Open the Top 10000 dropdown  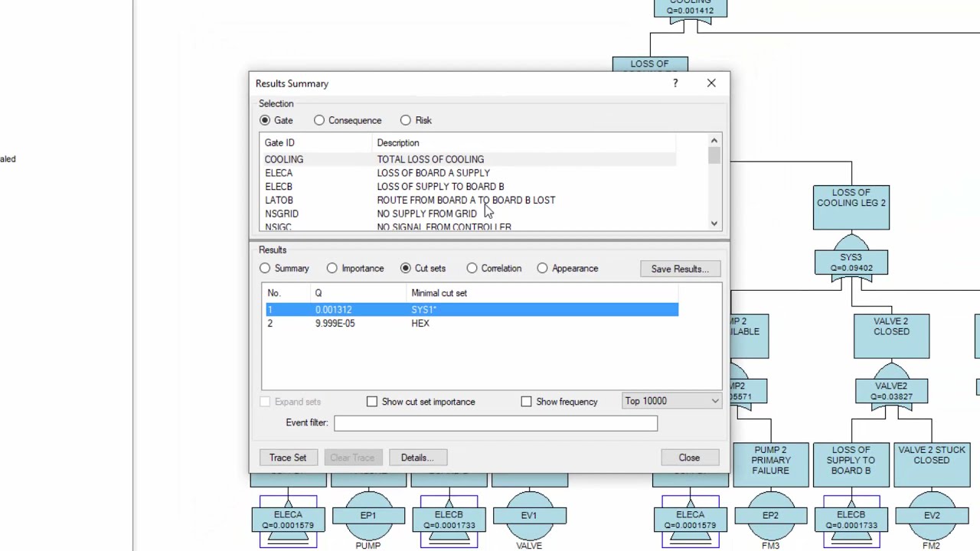671,401
